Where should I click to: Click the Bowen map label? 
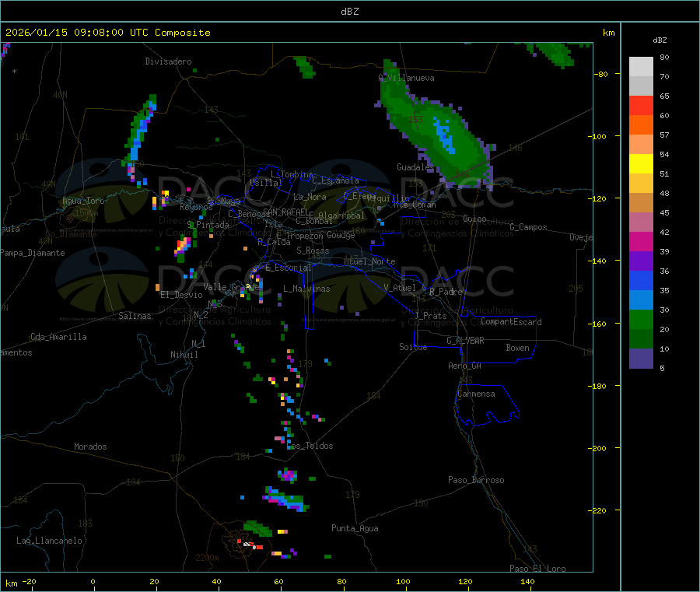(x=517, y=348)
